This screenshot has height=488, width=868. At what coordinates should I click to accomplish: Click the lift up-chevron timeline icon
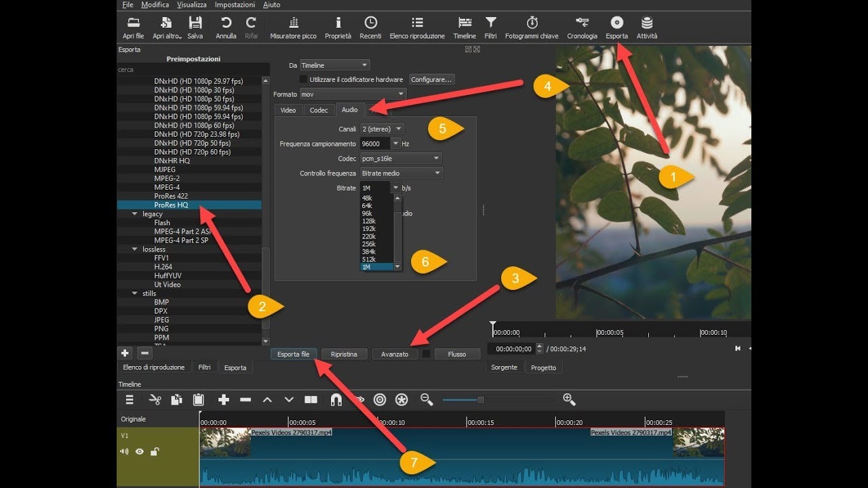pos(267,400)
